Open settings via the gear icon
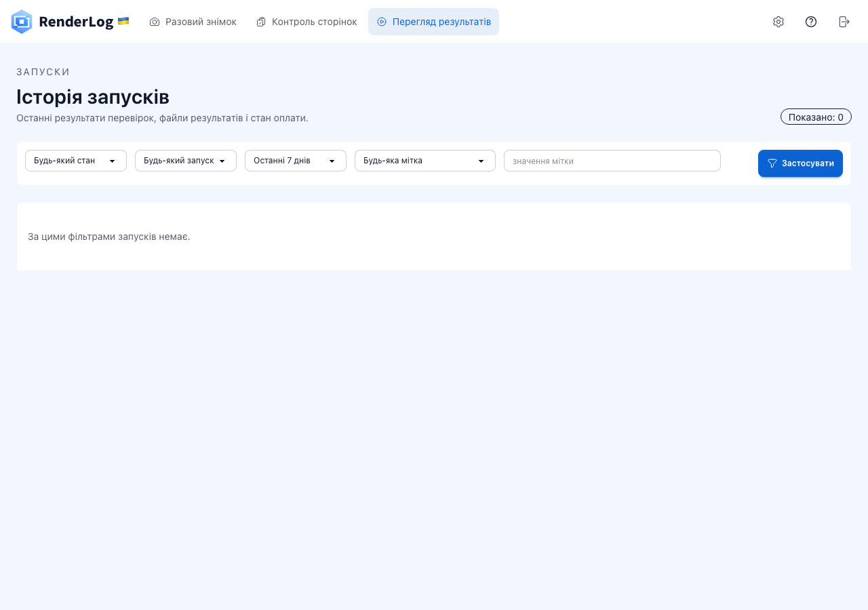 778,22
